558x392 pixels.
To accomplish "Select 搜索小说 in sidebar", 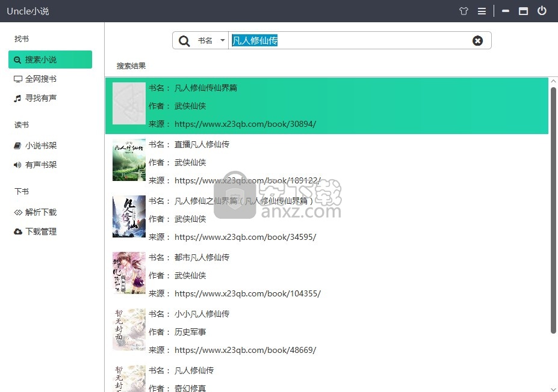I will coord(50,60).
